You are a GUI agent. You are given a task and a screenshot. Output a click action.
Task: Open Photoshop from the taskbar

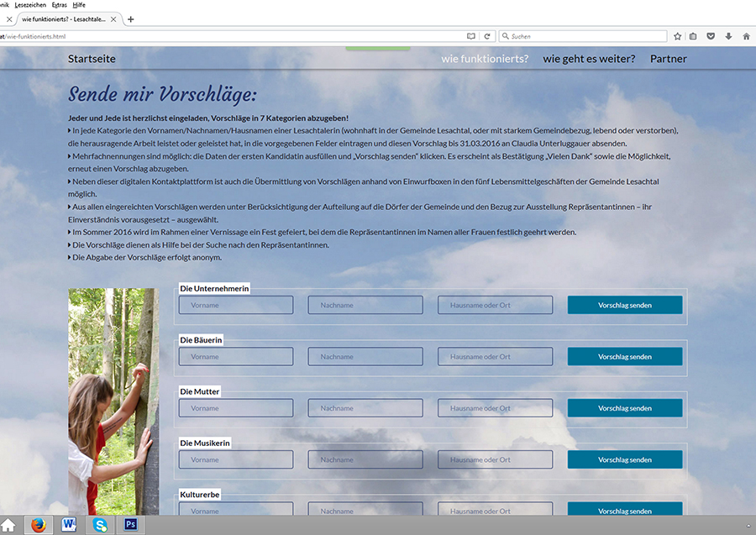tap(131, 524)
